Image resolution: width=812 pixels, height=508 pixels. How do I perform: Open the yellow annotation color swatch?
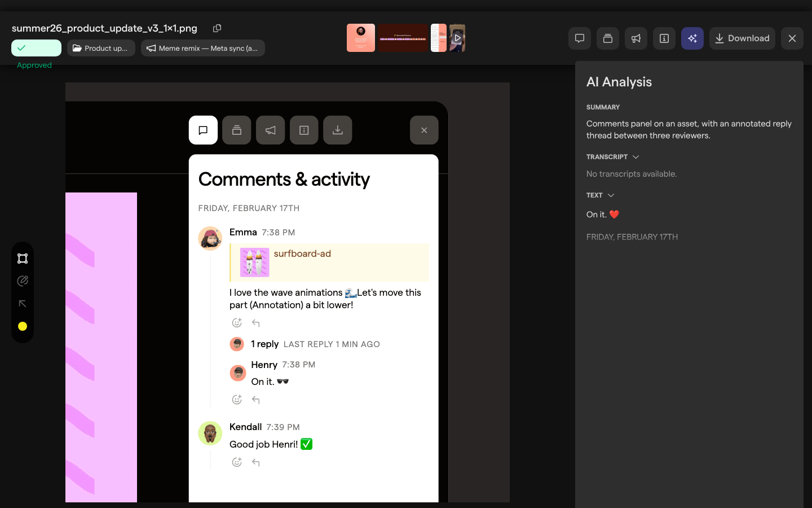[23, 326]
